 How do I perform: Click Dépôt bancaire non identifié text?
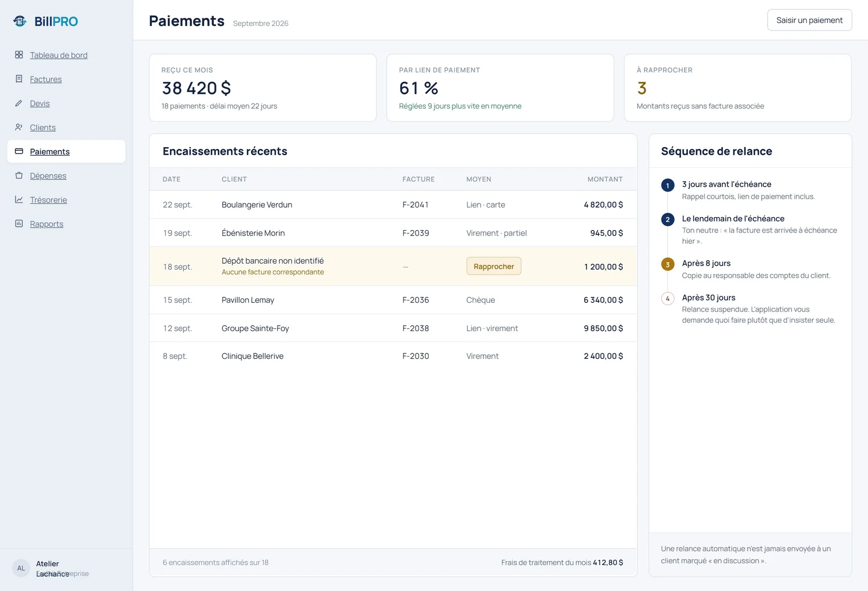[272, 261]
